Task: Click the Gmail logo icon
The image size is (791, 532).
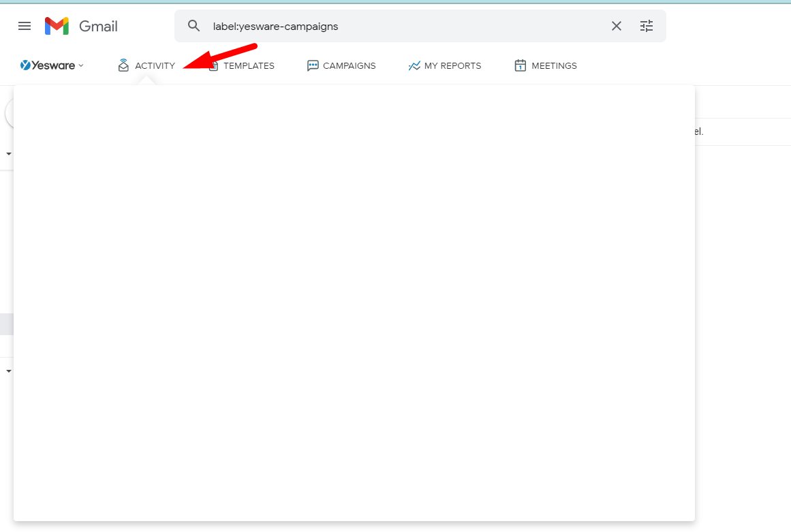Action: click(x=57, y=26)
